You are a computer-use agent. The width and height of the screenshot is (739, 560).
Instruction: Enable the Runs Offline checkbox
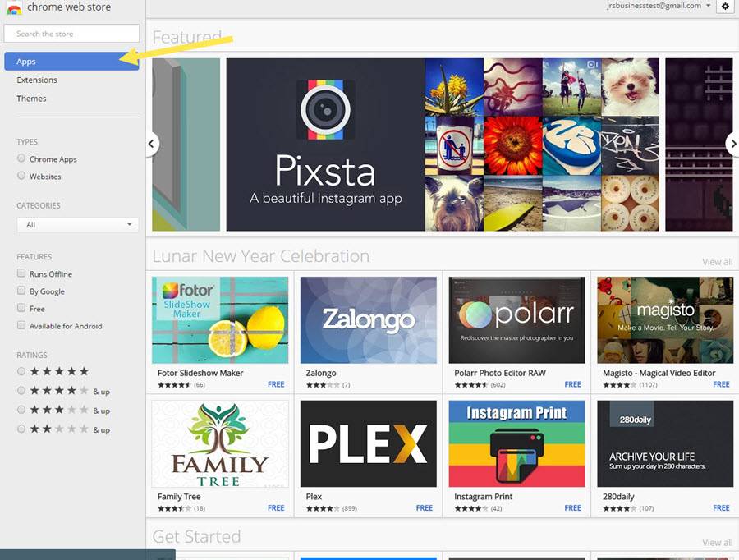(21, 274)
